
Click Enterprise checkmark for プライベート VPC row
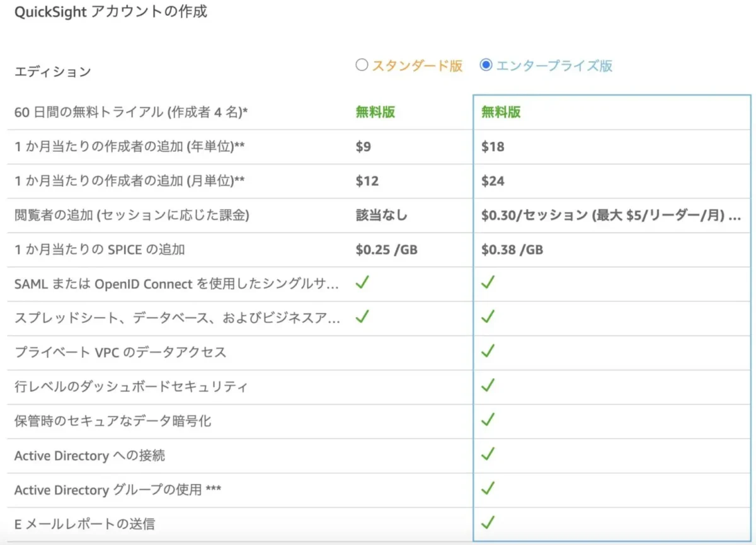click(x=488, y=351)
